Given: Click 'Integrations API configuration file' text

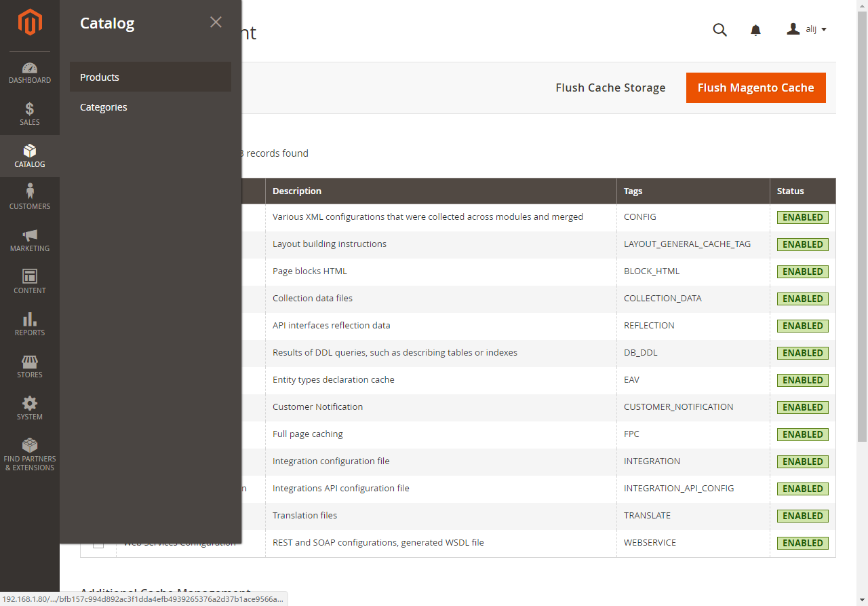Looking at the screenshot, I should click(341, 488).
